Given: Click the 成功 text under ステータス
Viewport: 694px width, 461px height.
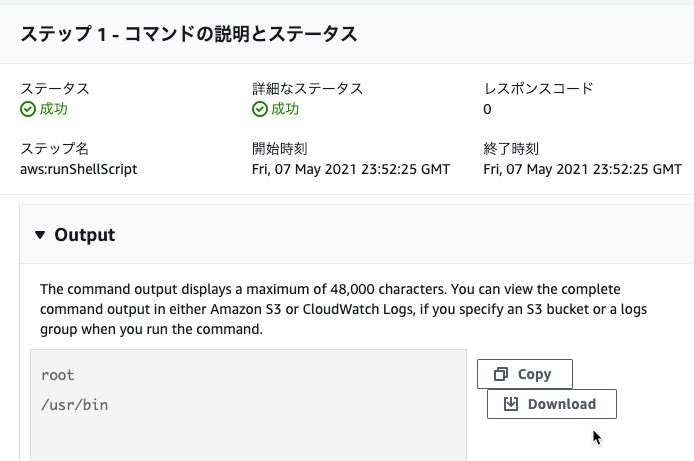Looking at the screenshot, I should pyautogui.click(x=54, y=109).
